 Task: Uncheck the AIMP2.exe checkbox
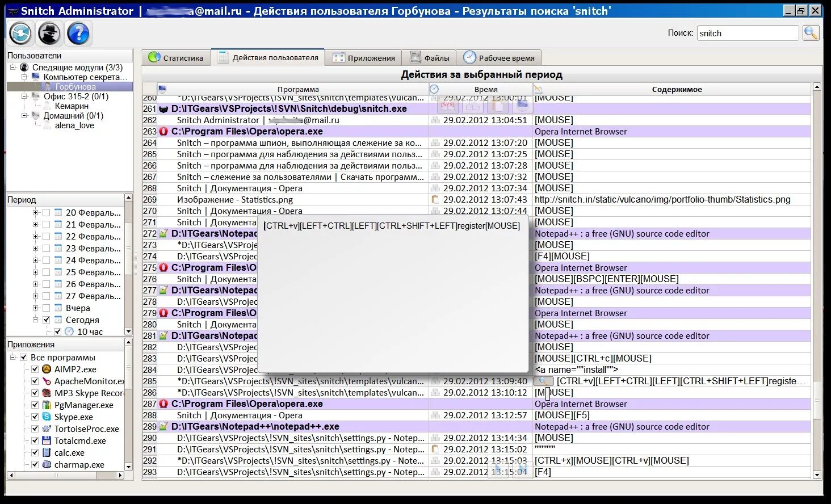[x=35, y=369]
